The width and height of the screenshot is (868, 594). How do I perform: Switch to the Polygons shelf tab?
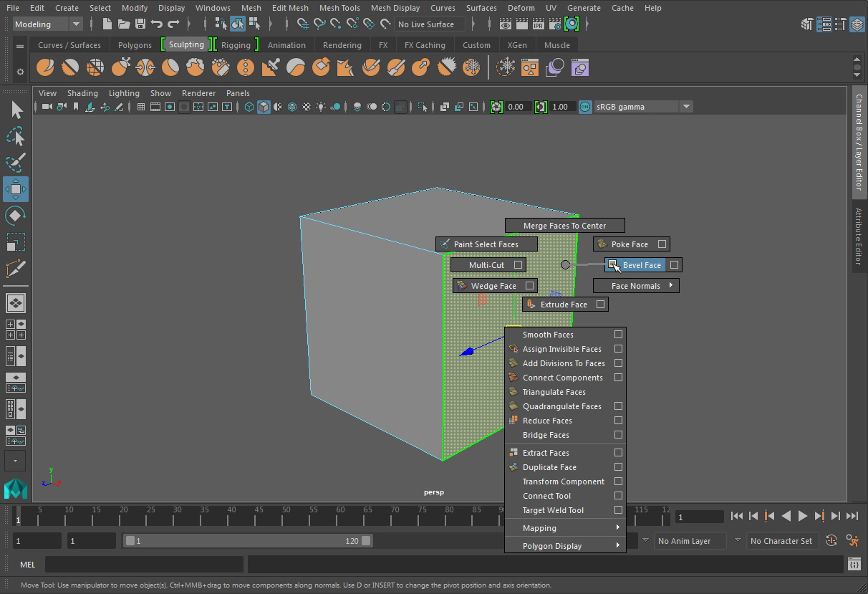pos(135,45)
